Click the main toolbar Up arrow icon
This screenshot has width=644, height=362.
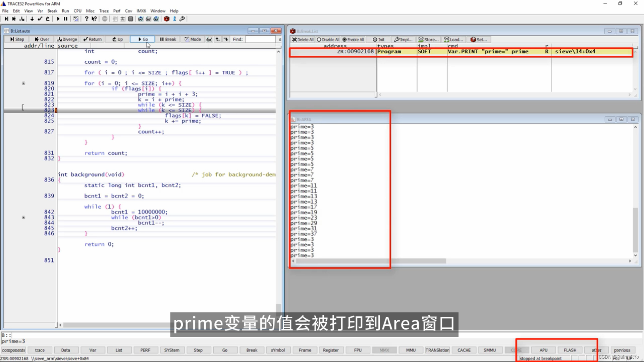48,19
